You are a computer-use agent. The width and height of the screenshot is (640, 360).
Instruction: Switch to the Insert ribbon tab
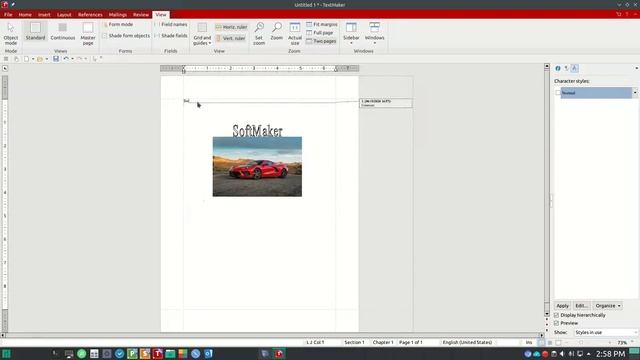pyautogui.click(x=44, y=15)
